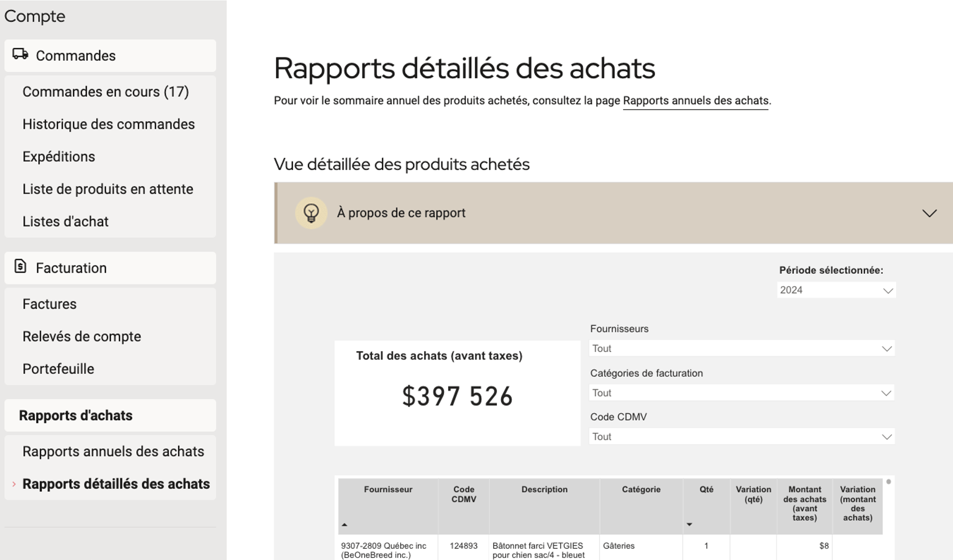
Task: Open the Catégories de facturation dropdown
Action: click(x=741, y=393)
